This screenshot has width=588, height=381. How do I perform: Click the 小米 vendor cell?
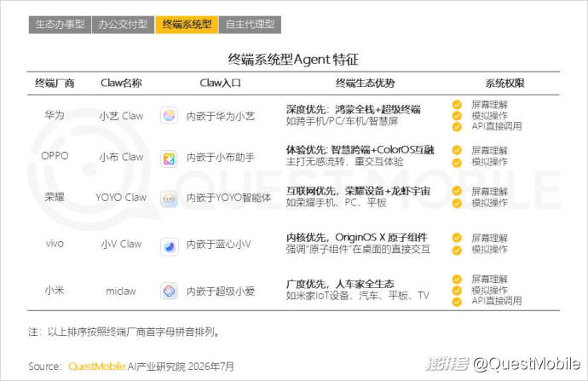pos(55,291)
